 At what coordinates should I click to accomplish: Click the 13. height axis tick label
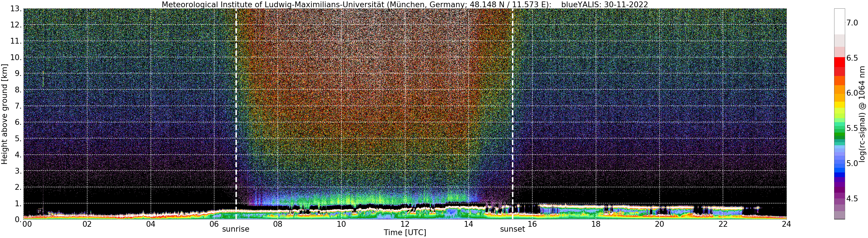tap(16, 8)
